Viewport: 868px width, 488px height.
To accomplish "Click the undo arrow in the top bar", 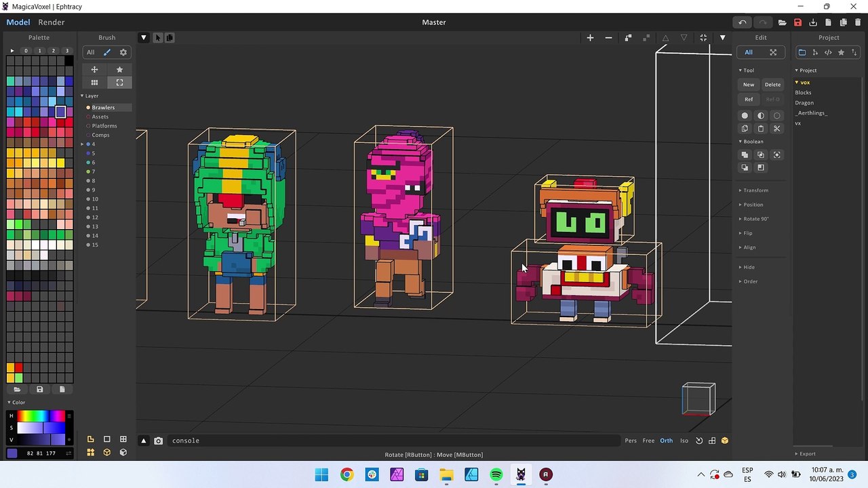I will coord(743,22).
